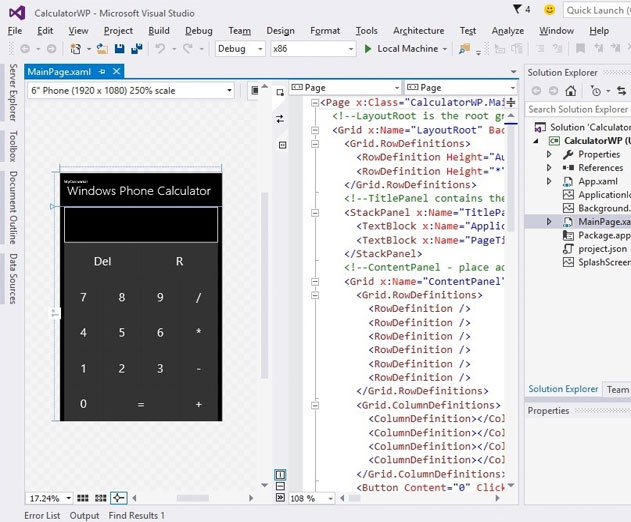The height and width of the screenshot is (522, 631).
Task: Click the Navigate Backward toolbar icon
Action: (x=25, y=49)
